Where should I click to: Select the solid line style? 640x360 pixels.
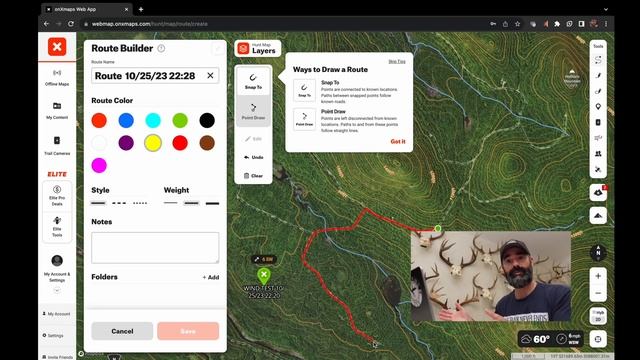(x=98, y=203)
